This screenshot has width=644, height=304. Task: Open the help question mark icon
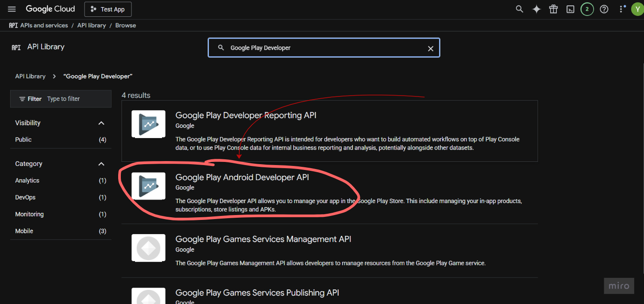pyautogui.click(x=604, y=9)
